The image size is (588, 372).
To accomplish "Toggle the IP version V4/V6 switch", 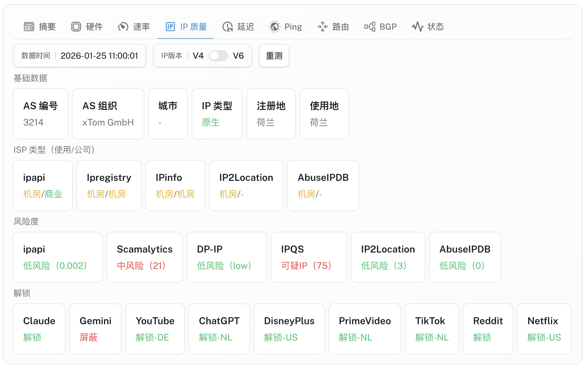I will click(x=218, y=56).
